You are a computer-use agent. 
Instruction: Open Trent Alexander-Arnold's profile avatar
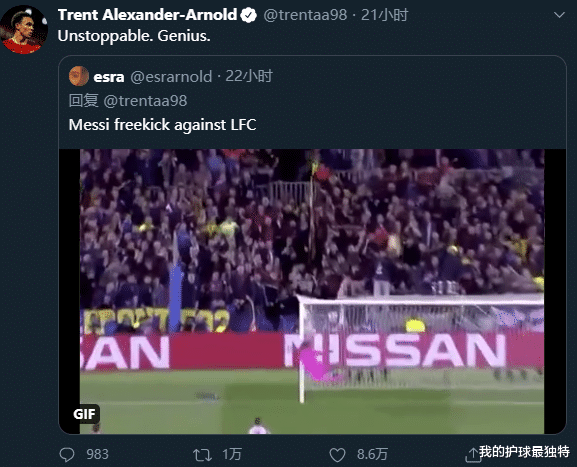24,29
